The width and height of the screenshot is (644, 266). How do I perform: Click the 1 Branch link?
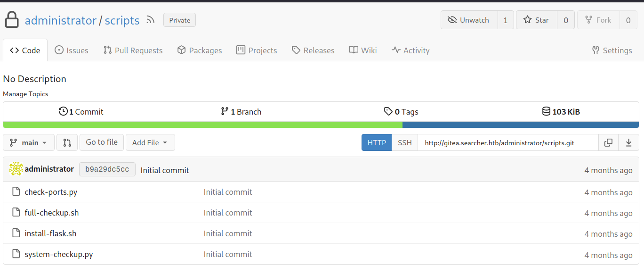(241, 112)
